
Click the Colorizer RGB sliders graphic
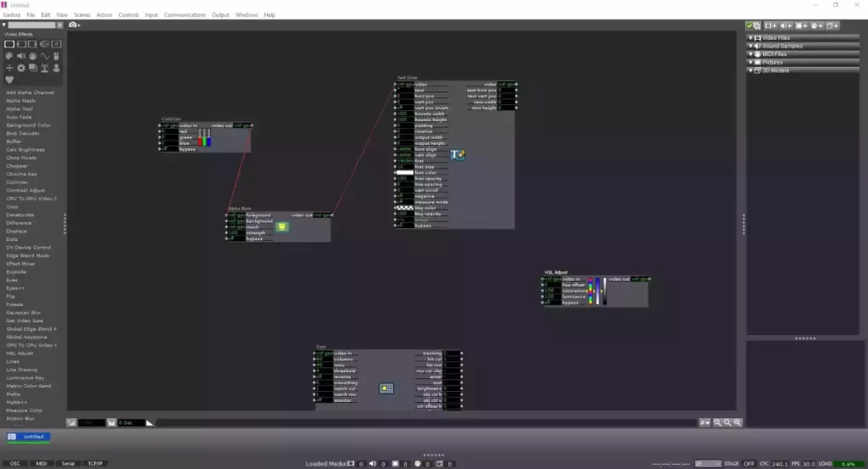[204, 137]
